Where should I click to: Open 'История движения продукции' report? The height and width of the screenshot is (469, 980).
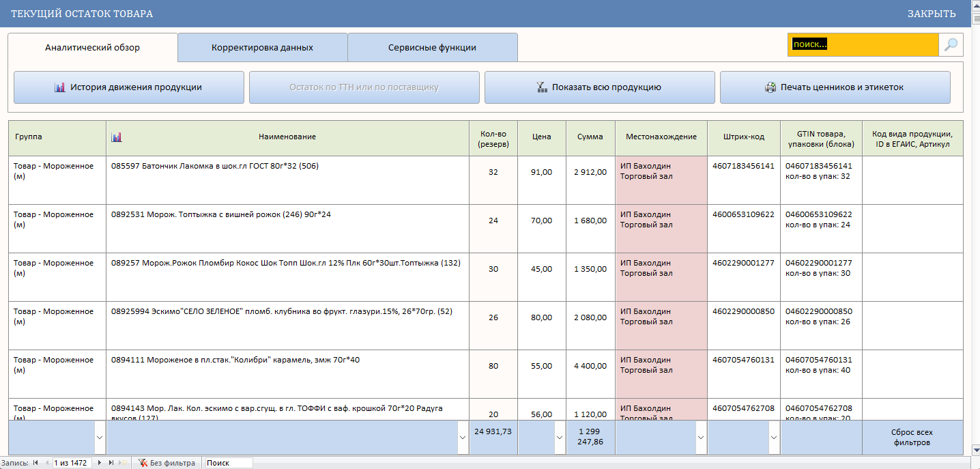tap(128, 87)
